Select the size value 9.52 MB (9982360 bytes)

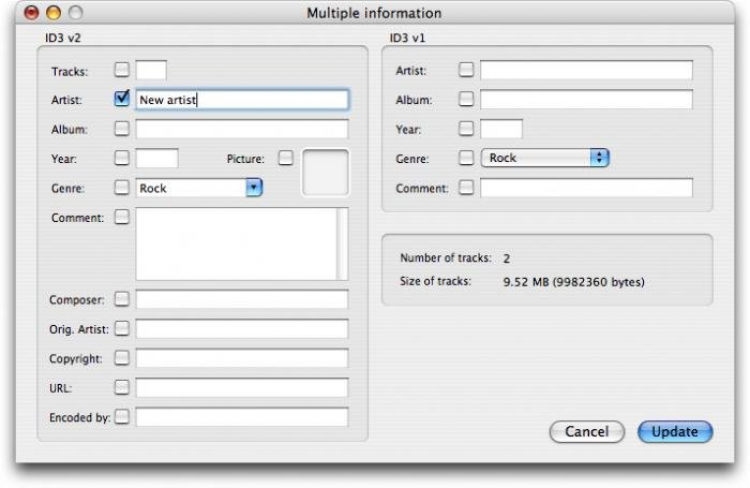pyautogui.click(x=574, y=282)
